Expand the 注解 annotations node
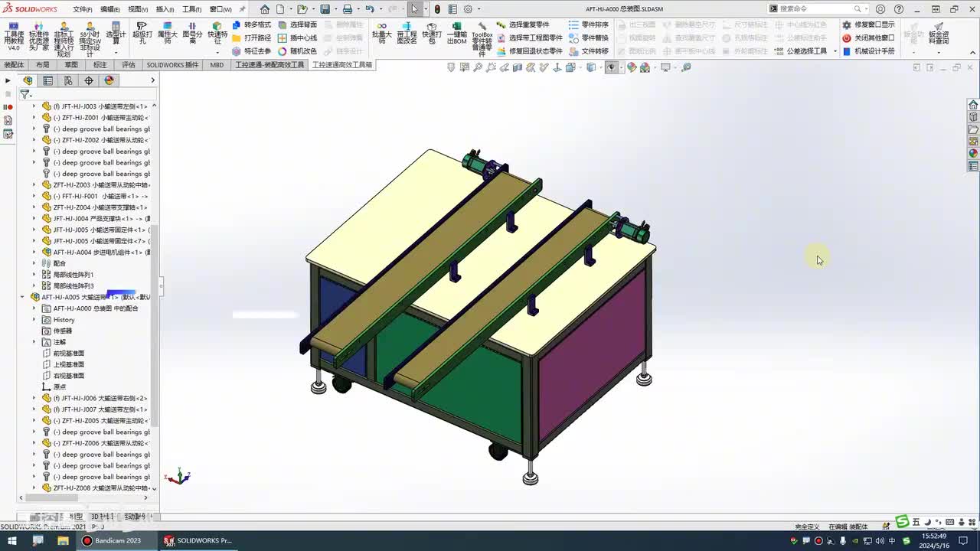Screen dimensions: 980x551 pyautogui.click(x=34, y=342)
